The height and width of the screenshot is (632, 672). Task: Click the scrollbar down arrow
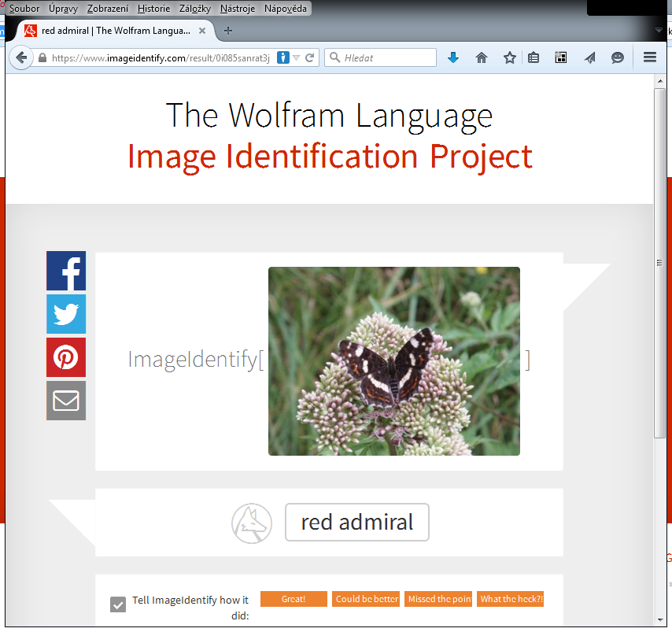tap(659, 619)
